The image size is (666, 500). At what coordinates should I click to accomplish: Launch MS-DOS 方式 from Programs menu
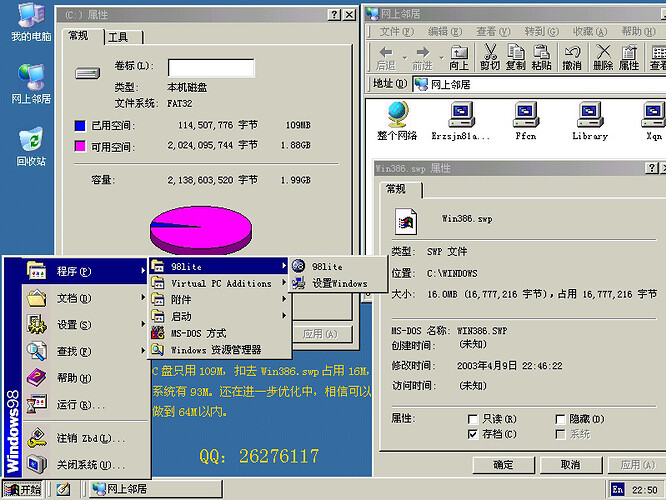click(219, 333)
